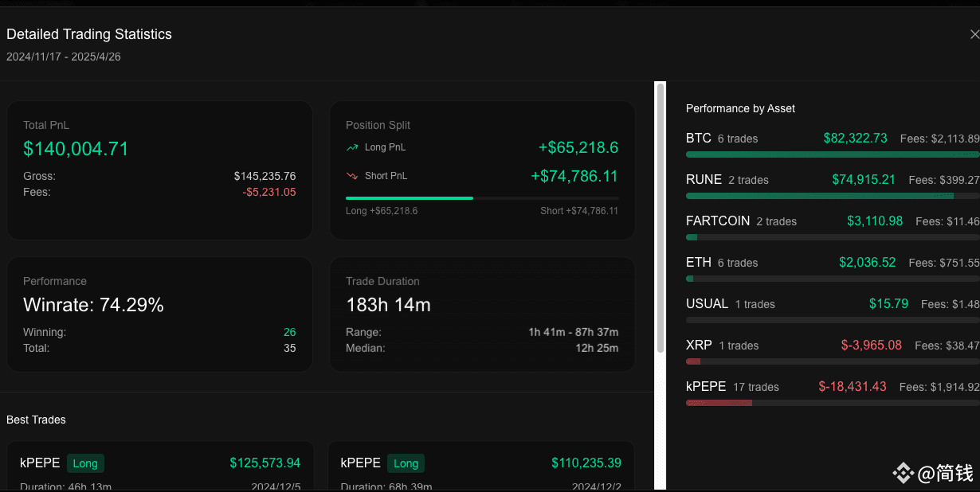Screen dimensions: 980x492
Task: Click the XRP red performance bar
Action: click(x=693, y=361)
